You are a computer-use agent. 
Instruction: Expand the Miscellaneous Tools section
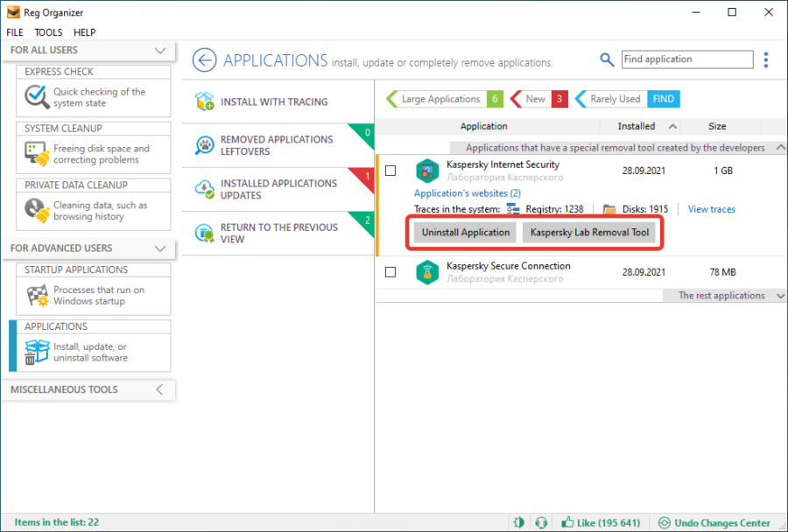pyautogui.click(x=159, y=389)
